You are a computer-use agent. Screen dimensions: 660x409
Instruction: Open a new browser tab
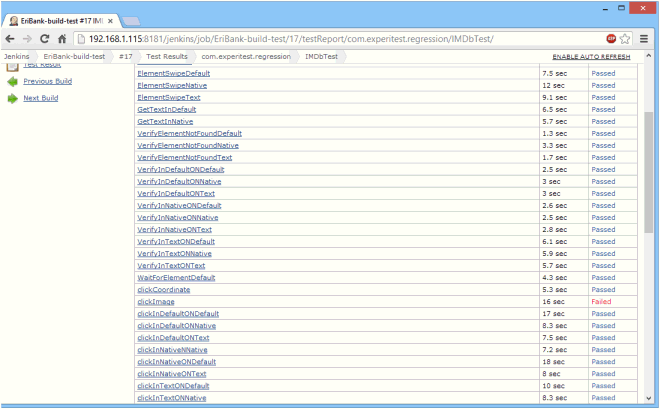(x=135, y=19)
